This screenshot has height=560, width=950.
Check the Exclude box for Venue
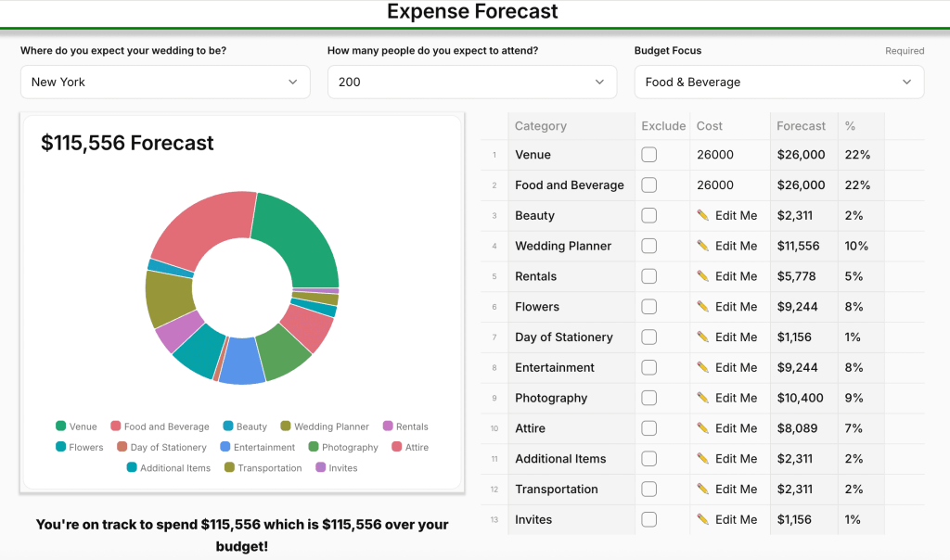[x=648, y=155]
